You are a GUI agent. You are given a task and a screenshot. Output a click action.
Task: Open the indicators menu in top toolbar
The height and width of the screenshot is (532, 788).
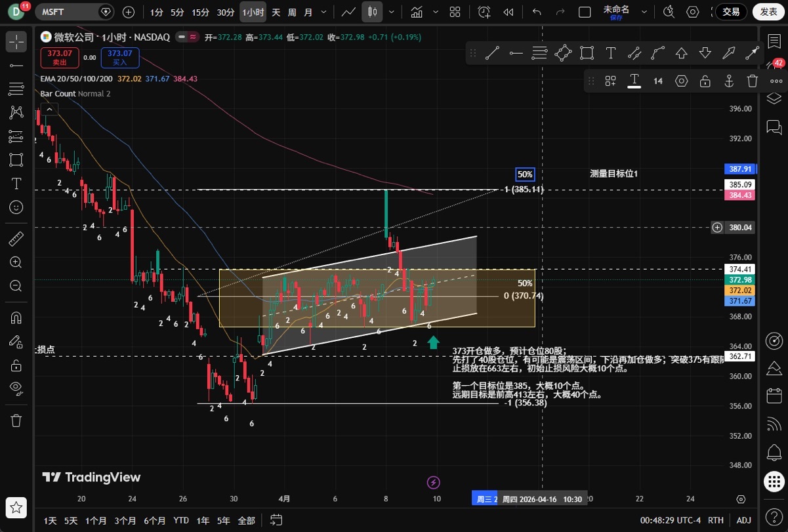pyautogui.click(x=416, y=12)
